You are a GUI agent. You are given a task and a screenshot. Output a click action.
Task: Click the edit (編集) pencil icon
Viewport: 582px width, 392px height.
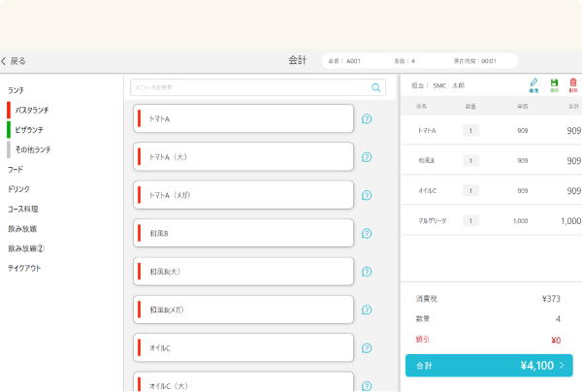(533, 84)
